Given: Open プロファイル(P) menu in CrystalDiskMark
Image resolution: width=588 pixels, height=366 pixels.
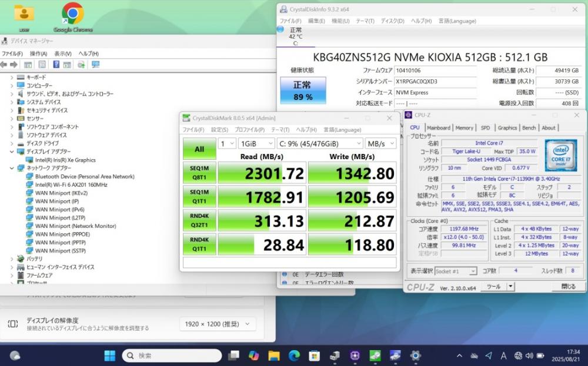Looking at the screenshot, I should point(249,130).
